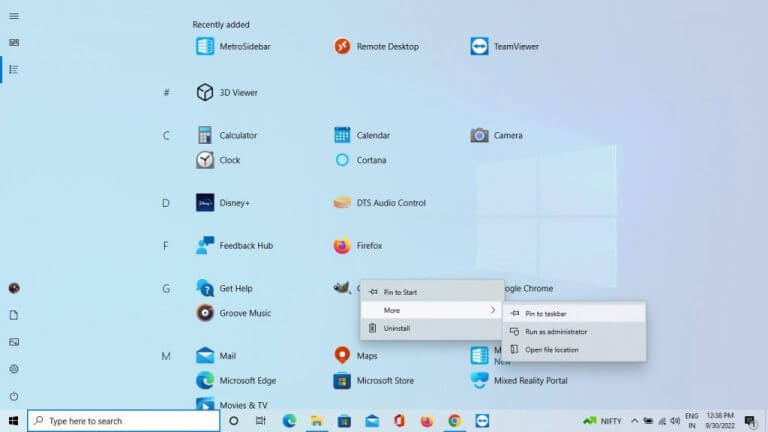768x432 pixels.
Task: Click the user account avatar in sidebar
Action: pos(14,288)
